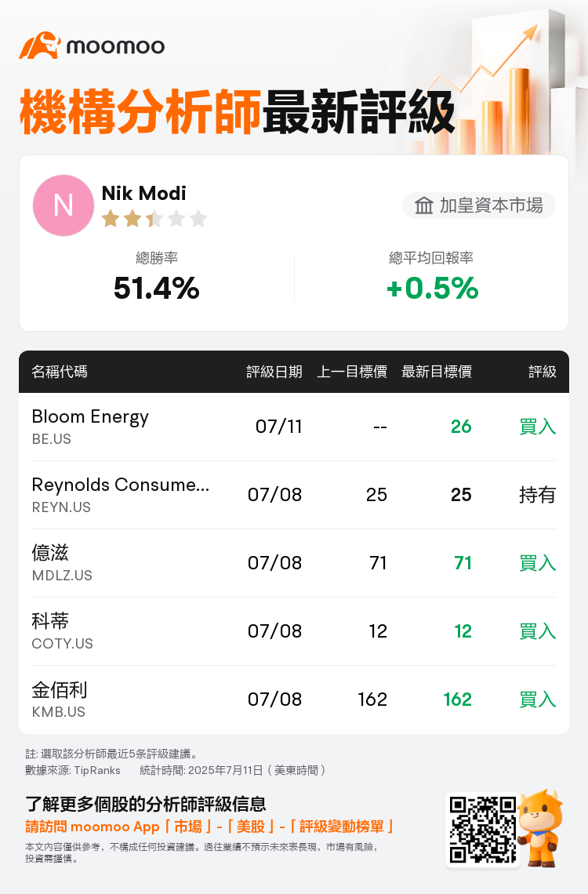Screen dimensions: 588x894
Task: Click the moomoo bull logo icon
Action: 40,45
